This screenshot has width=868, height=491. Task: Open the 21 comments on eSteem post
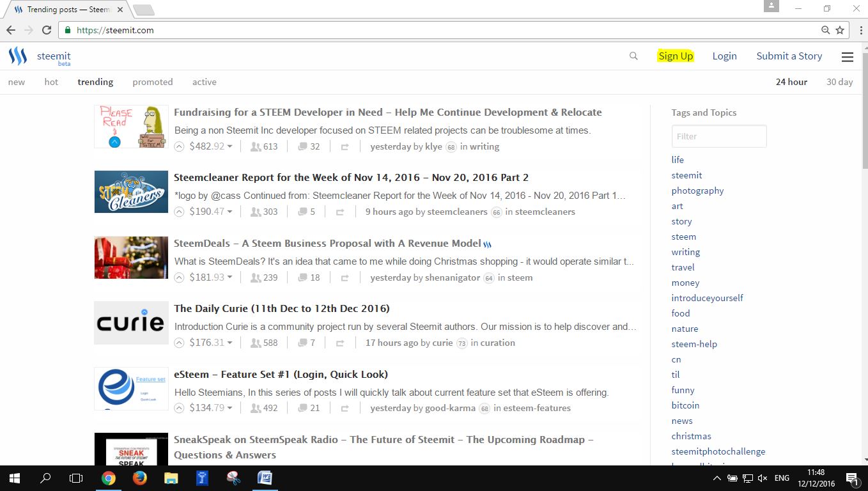[309, 408]
